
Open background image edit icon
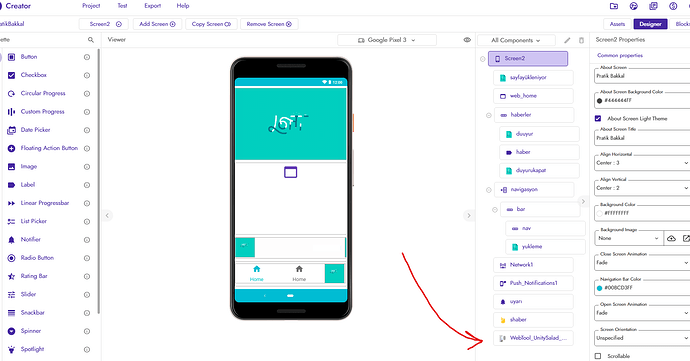tap(686, 238)
